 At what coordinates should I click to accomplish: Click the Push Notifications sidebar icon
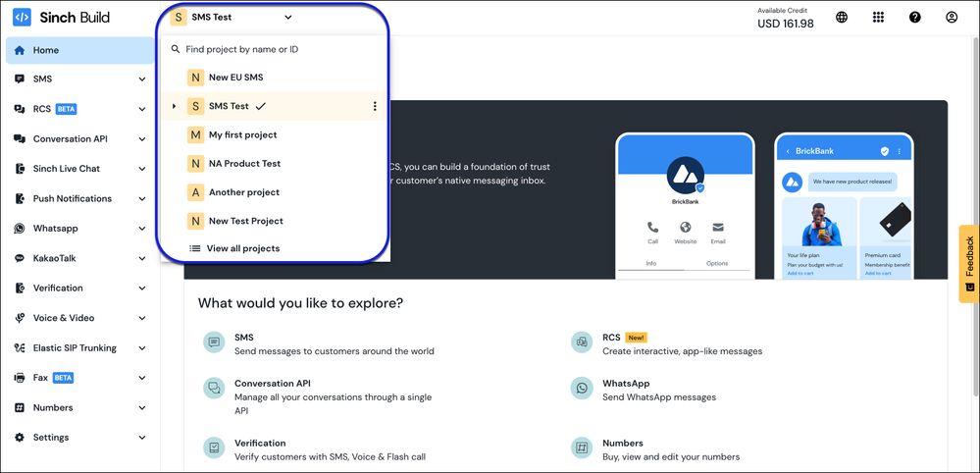coord(20,198)
